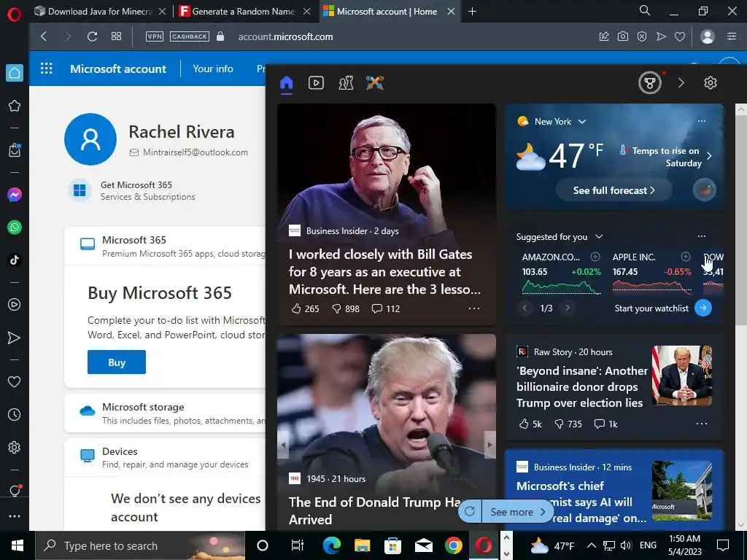747x560 pixels.
Task: Open the Opera menu logo
Action: 15,14
